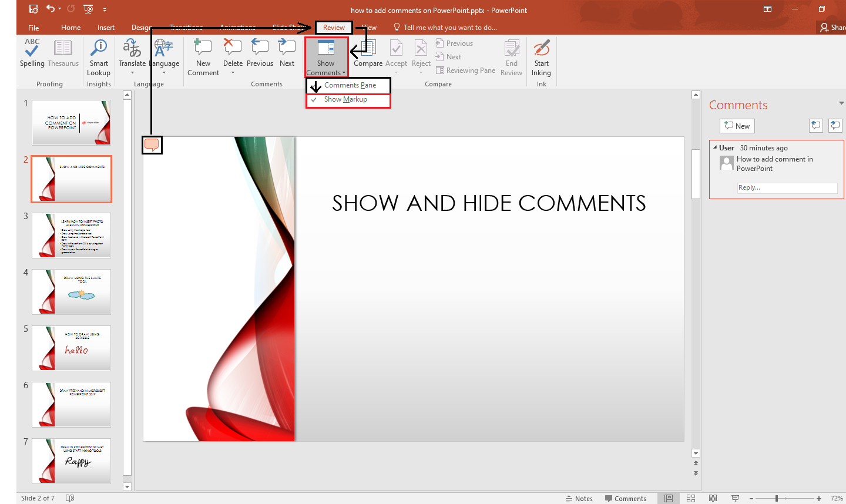Toggle the Comments pane from status bar
Image resolution: width=846 pixels, height=504 pixels.
click(x=626, y=498)
